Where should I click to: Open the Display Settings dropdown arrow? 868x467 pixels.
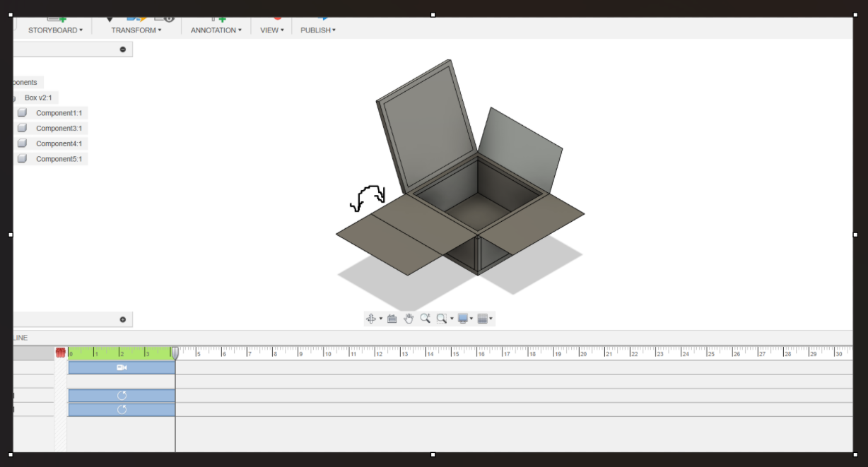click(x=470, y=318)
